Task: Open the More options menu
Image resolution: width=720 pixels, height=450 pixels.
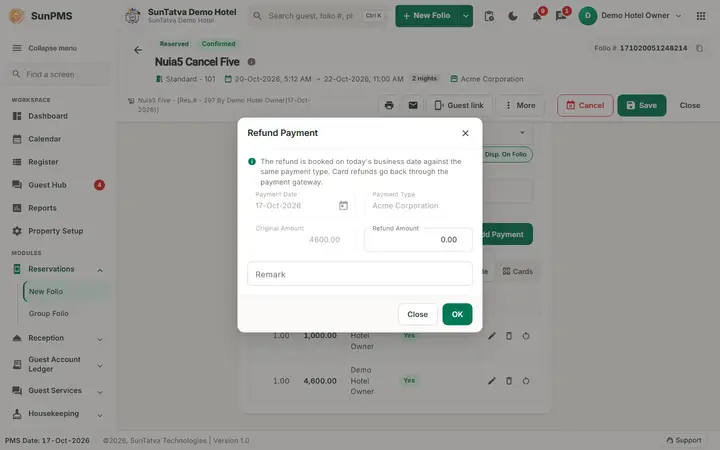Action: (x=520, y=105)
